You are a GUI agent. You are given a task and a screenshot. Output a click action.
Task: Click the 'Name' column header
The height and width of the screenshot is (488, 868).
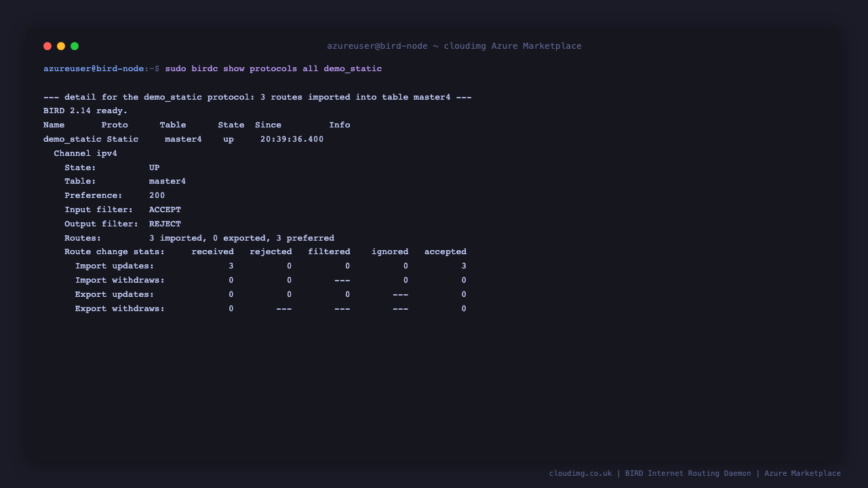54,125
